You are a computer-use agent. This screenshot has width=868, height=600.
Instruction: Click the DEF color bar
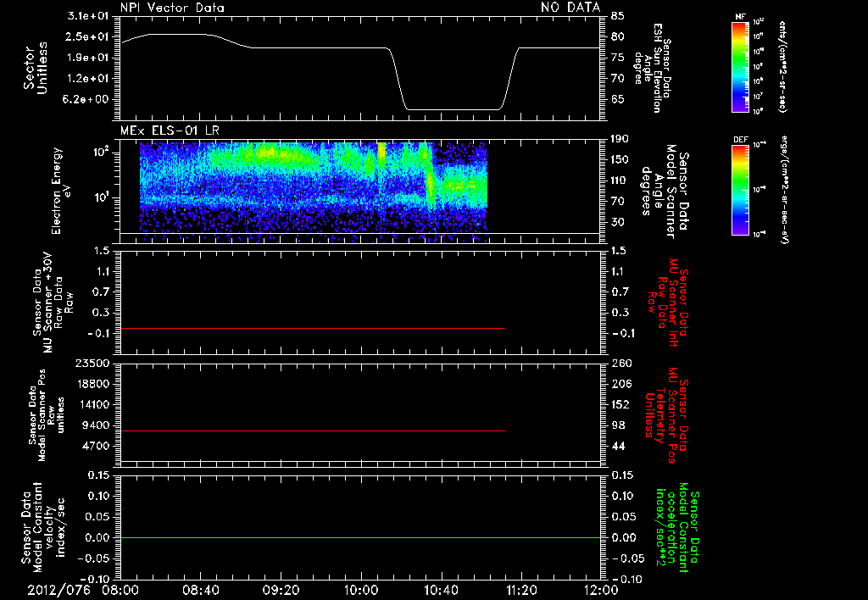[x=740, y=191]
